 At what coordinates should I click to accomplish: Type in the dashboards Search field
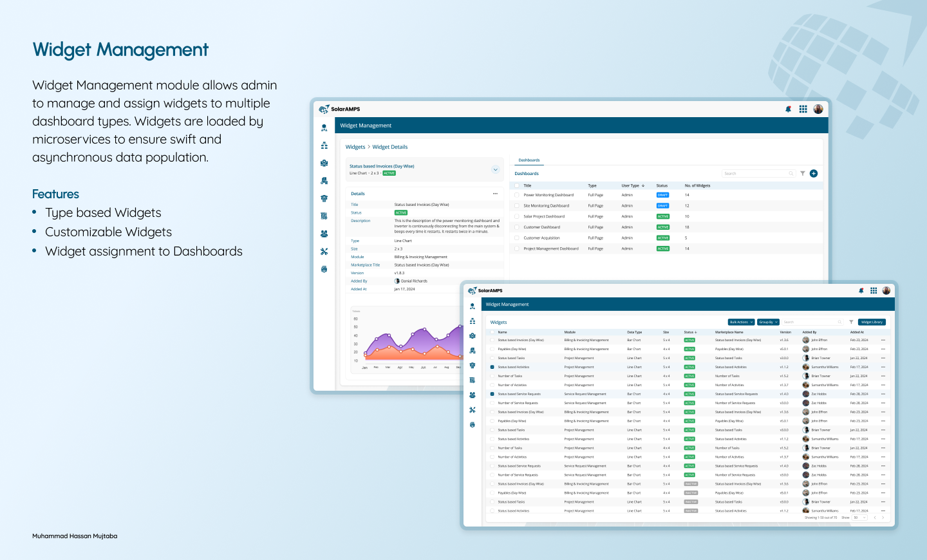point(758,173)
